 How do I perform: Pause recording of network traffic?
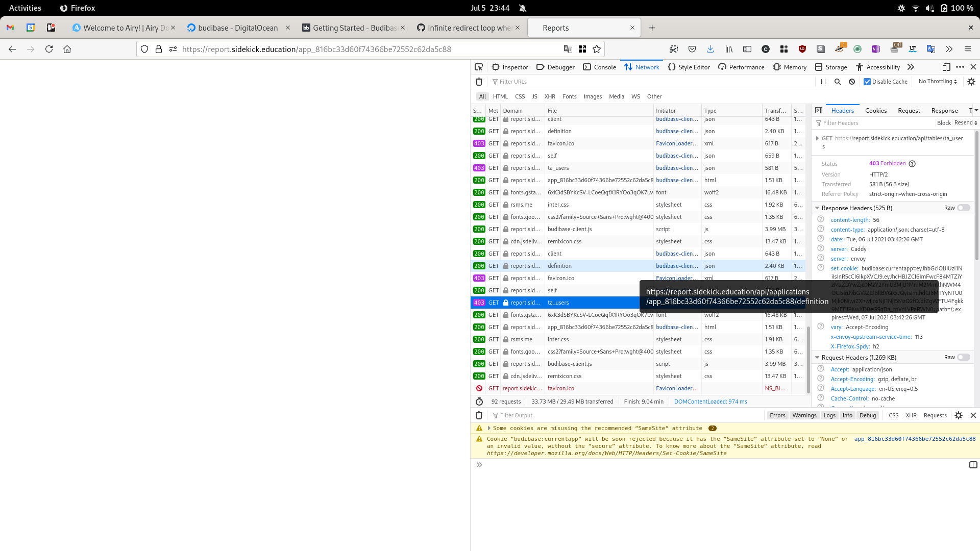coord(822,82)
